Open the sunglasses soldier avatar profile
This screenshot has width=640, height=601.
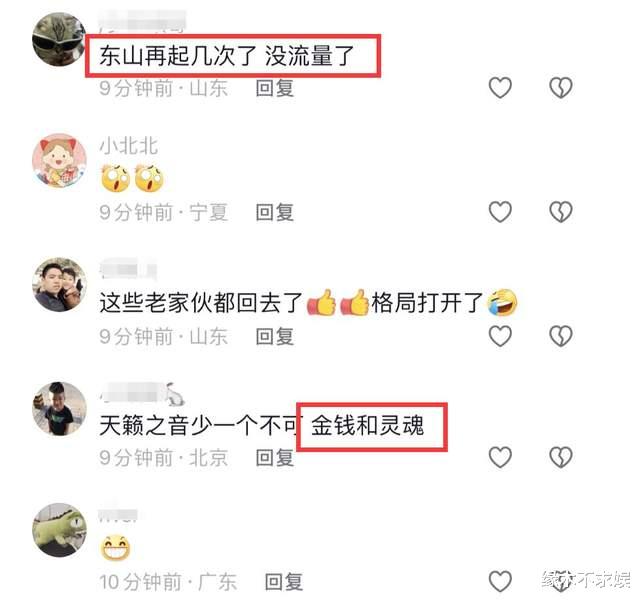(60, 39)
